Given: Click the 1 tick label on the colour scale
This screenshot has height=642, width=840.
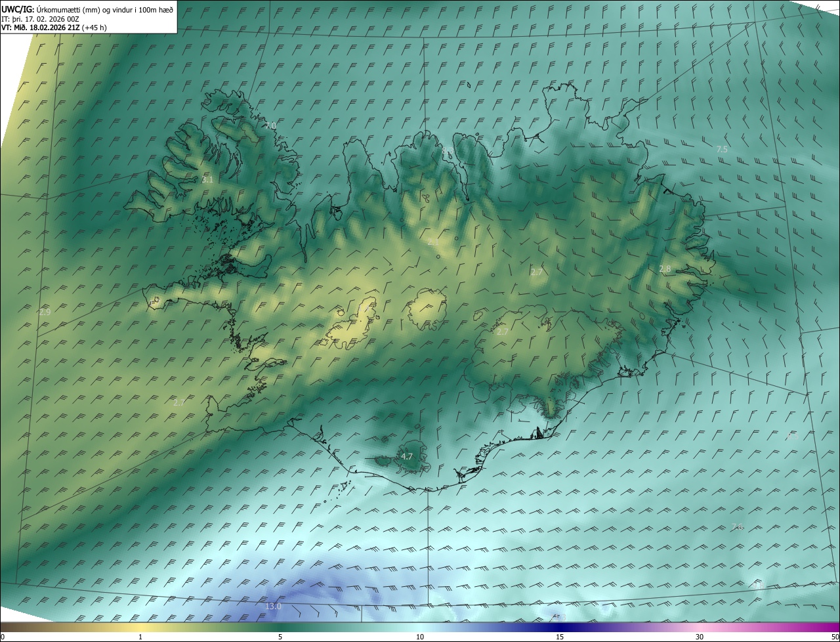Looking at the screenshot, I should click(x=140, y=637).
